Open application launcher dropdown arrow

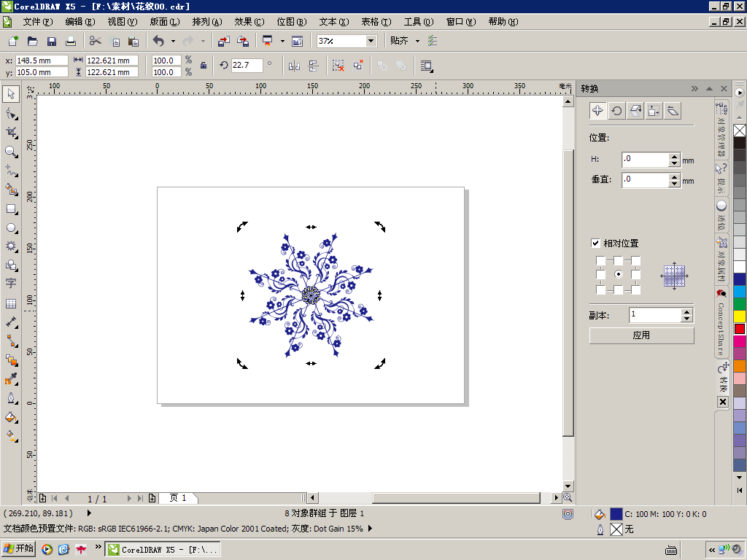[x=282, y=42]
